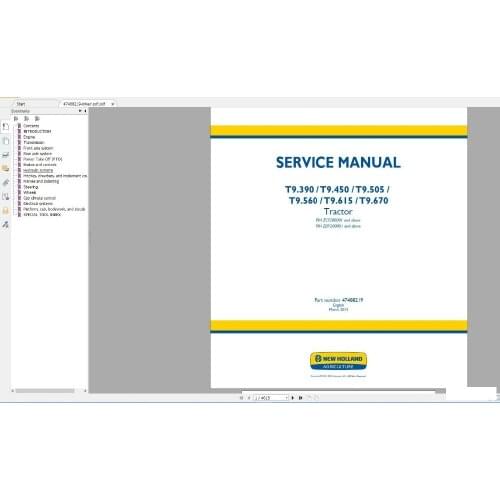Open the Steering bookmark
This screenshot has height=500, width=500.
click(x=31, y=187)
